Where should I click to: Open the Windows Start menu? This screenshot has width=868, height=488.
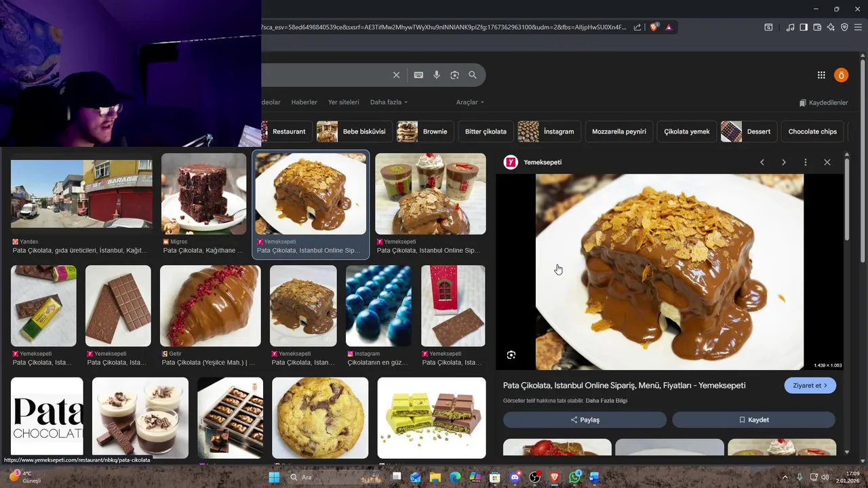coord(274,477)
